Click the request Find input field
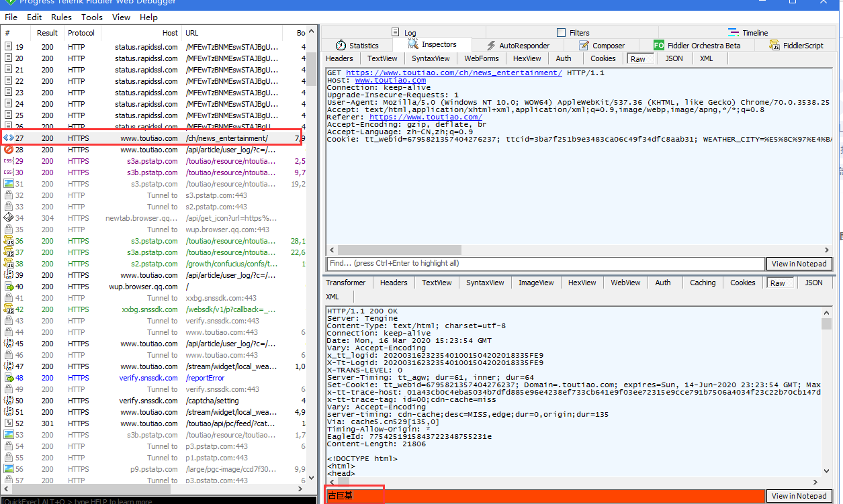The width and height of the screenshot is (843, 504). pos(545,264)
